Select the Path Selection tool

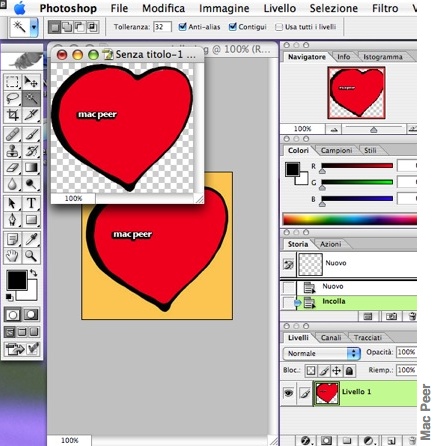tap(13, 203)
